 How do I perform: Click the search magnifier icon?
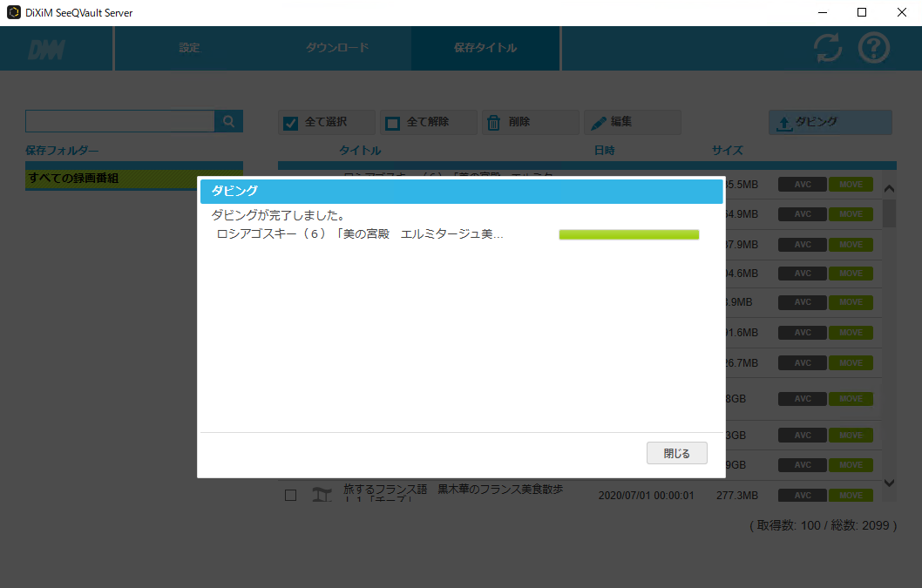coord(229,122)
